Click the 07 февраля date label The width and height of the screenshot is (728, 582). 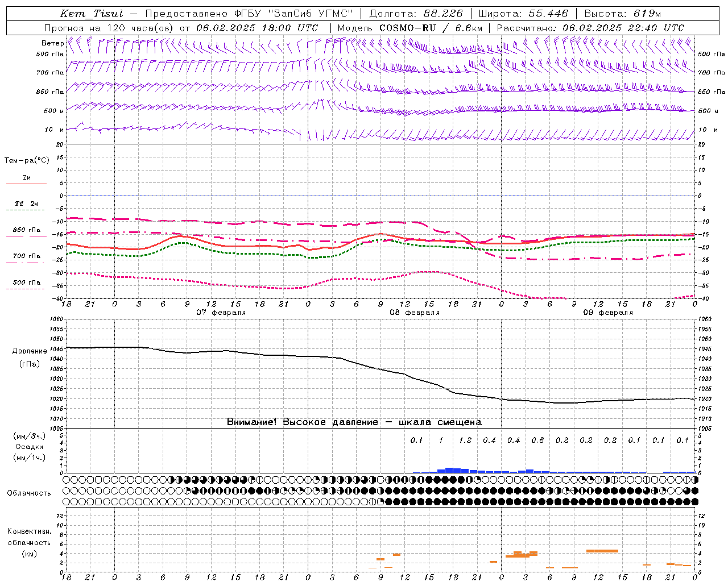pyautogui.click(x=221, y=313)
